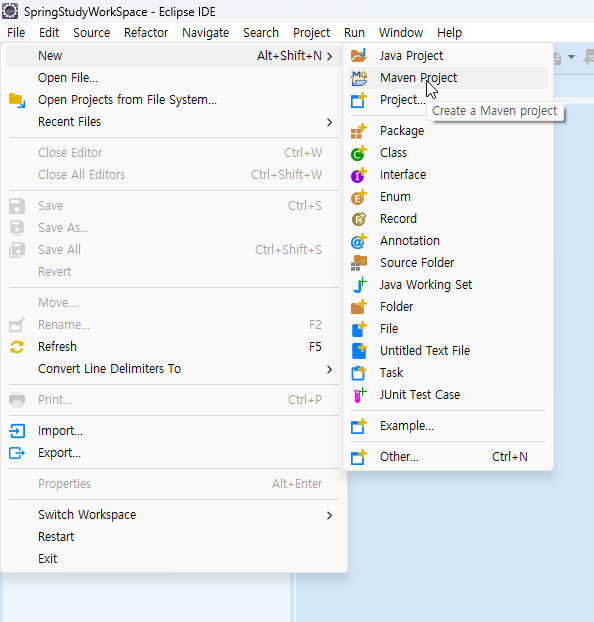Click the Import arrow icon
This screenshot has width=594, height=622.
tap(17, 431)
